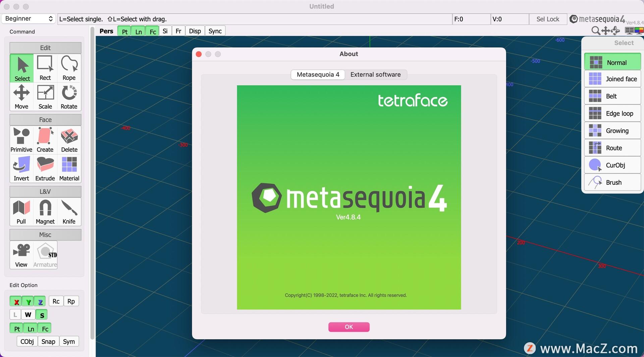This screenshot has width=644, height=357.
Task: Select the Magnet tool
Action: point(45,212)
